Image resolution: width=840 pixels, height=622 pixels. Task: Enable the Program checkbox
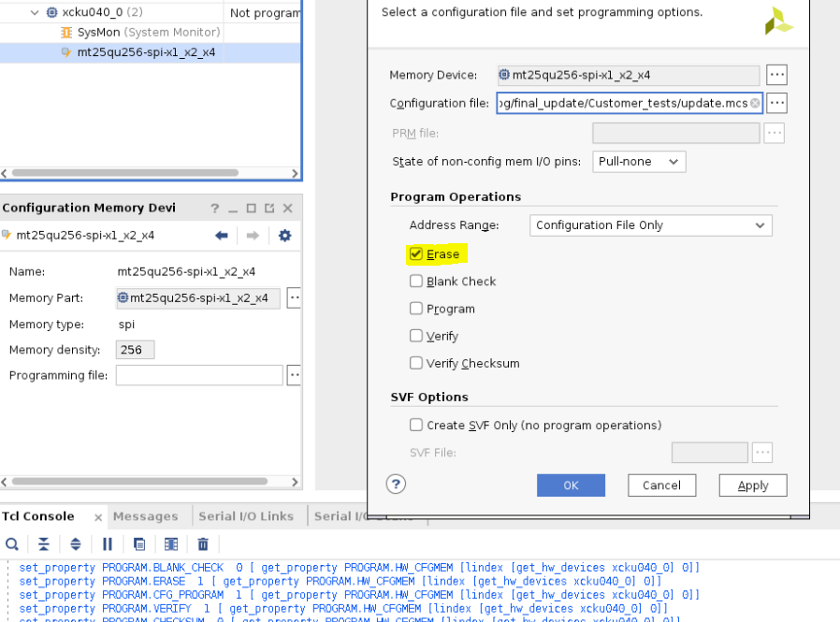coord(416,309)
